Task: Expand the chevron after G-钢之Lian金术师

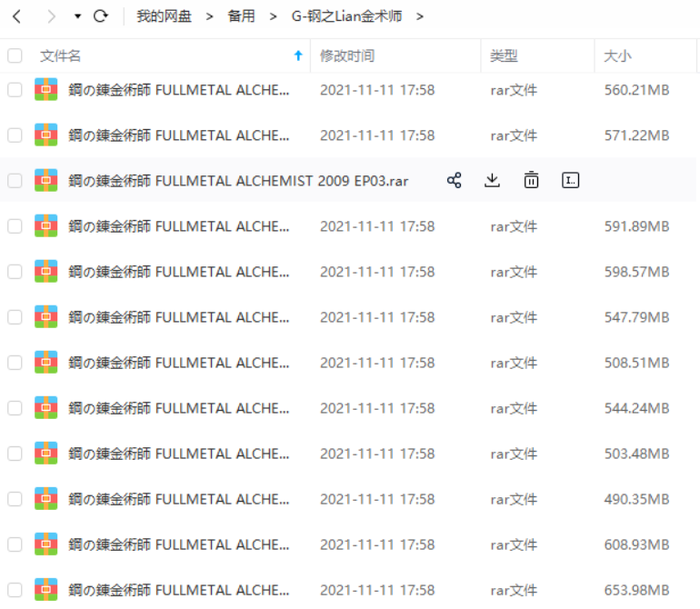Action: pyautogui.click(x=419, y=16)
